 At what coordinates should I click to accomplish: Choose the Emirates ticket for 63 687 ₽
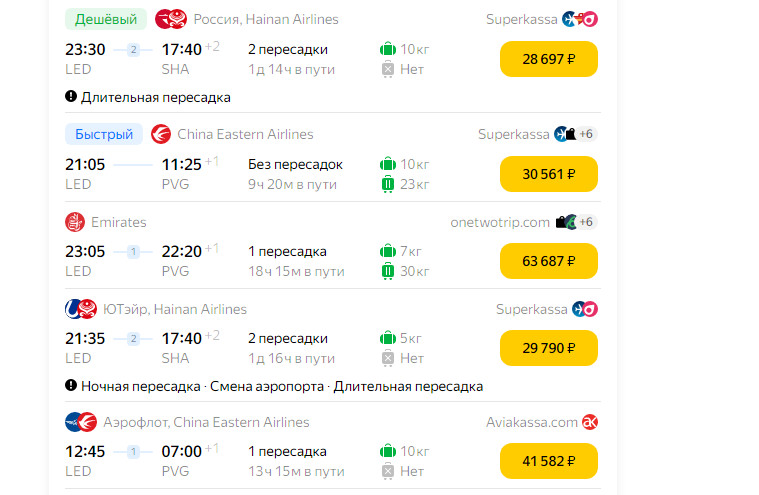[548, 261]
